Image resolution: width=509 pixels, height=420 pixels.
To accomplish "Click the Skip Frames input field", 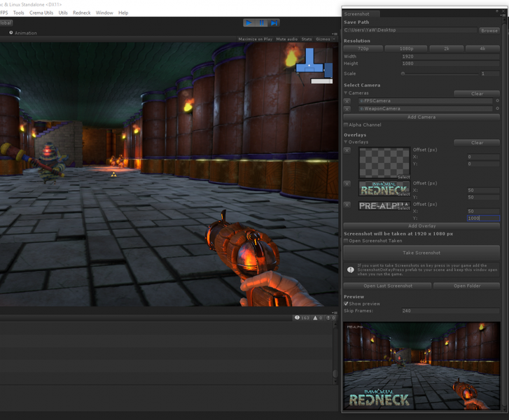I will pos(450,311).
